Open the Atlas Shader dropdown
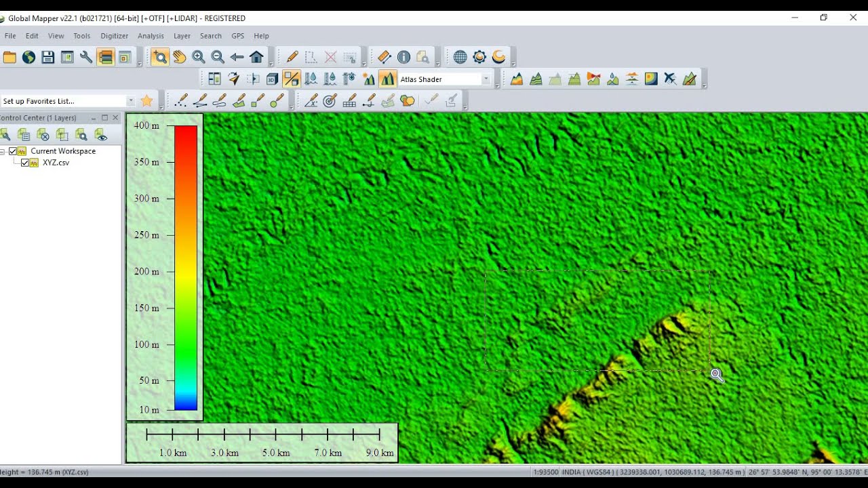Viewport: 868px width, 488px height. point(486,79)
